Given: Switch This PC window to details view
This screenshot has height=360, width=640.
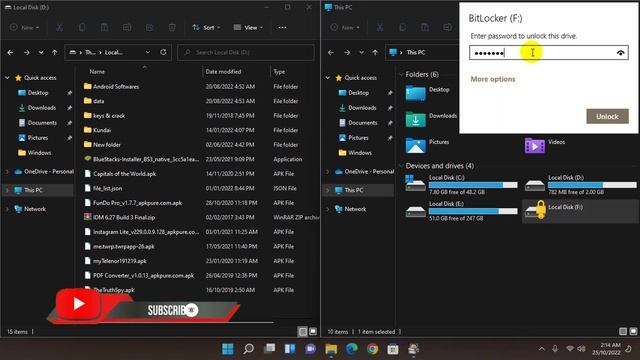Looking at the screenshot, I should click(x=623, y=332).
